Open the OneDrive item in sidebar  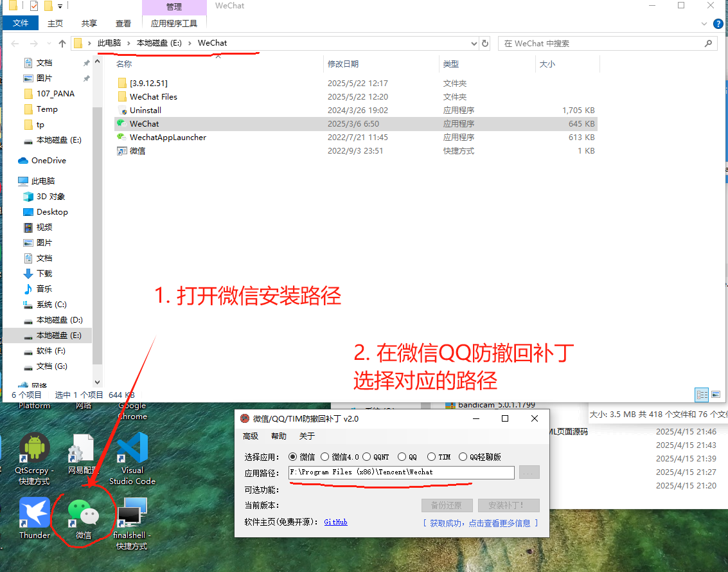coord(48,161)
